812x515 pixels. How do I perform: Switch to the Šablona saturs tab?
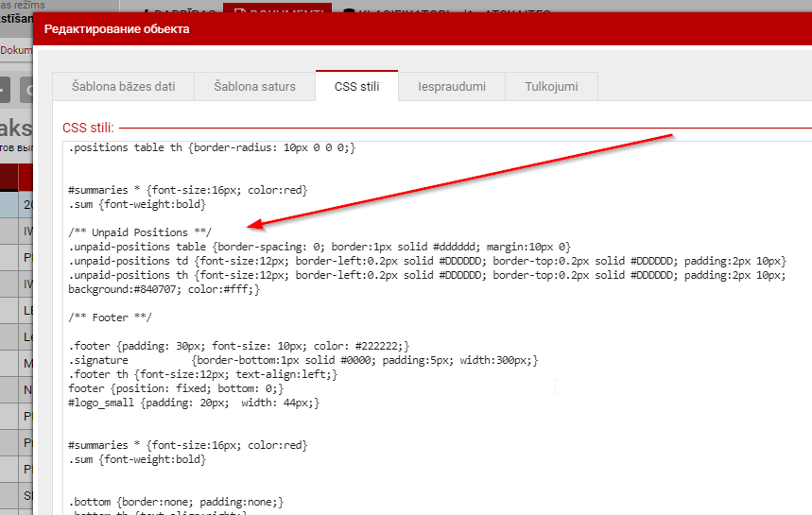pyautogui.click(x=254, y=86)
